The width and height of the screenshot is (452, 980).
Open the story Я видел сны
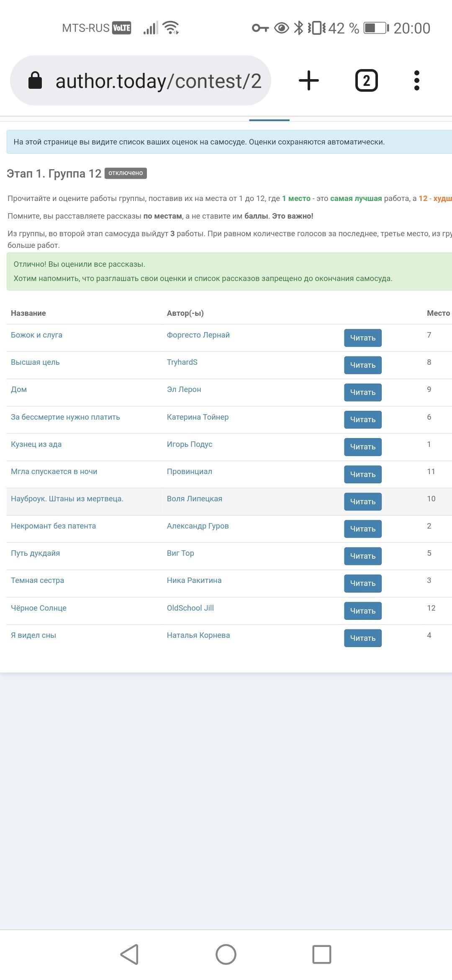pos(33,635)
